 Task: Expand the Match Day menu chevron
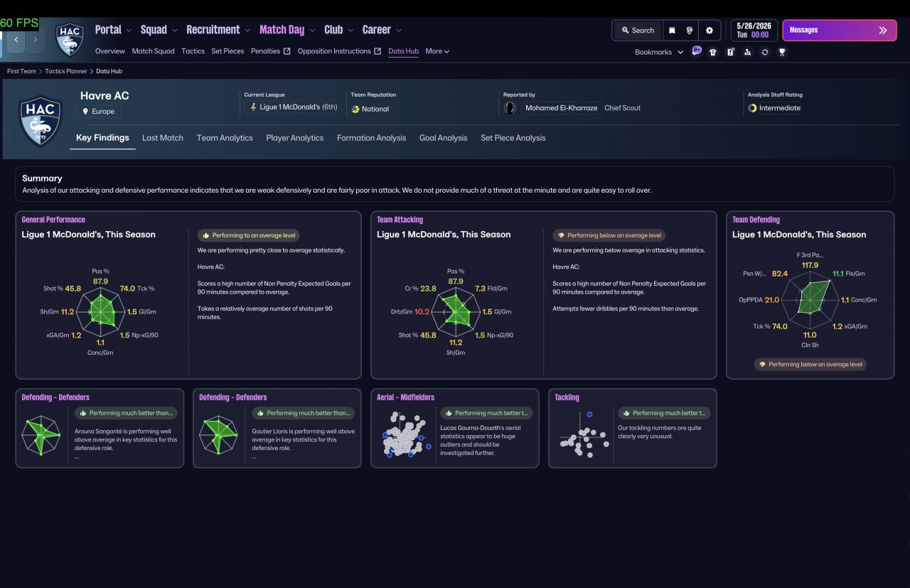(311, 30)
